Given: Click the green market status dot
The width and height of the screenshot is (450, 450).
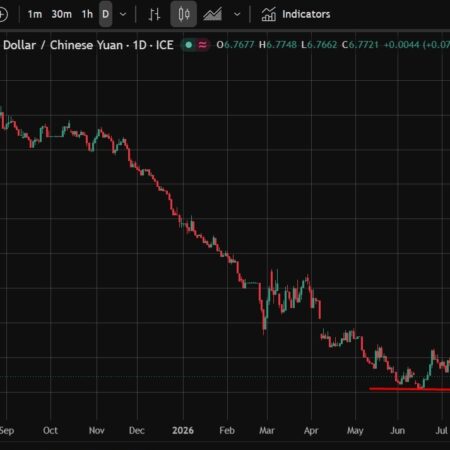Looking at the screenshot, I should (x=189, y=45).
